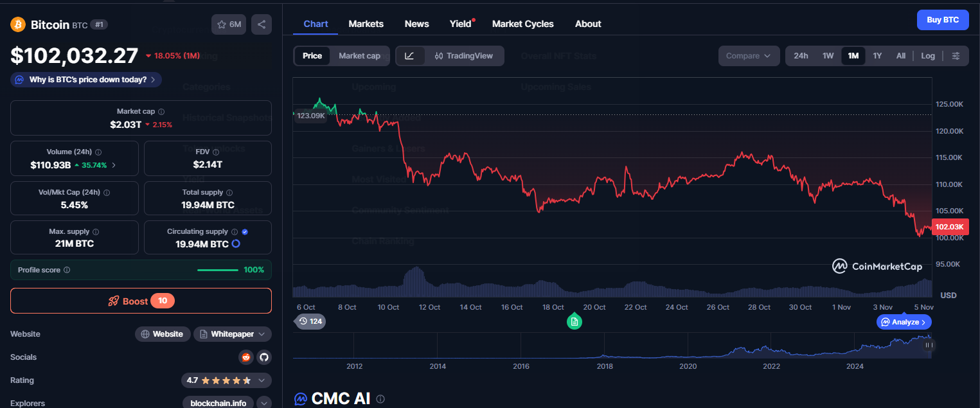Viewport: 980px width, 408px height.
Task: Open the share icon next to the star
Action: click(x=261, y=24)
